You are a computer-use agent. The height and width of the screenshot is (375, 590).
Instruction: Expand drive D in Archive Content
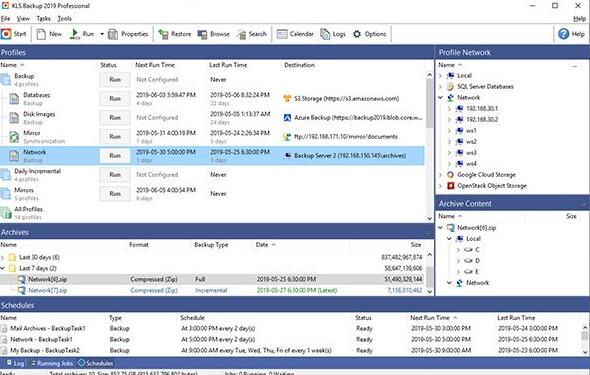click(458, 261)
